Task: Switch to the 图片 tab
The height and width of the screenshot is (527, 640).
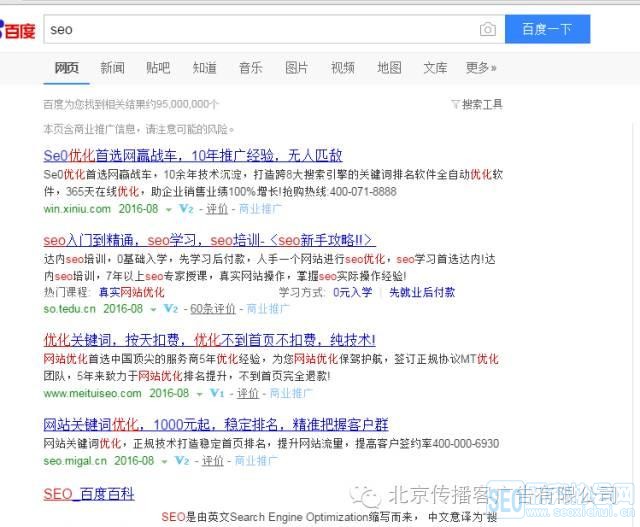Action: pyautogui.click(x=296, y=68)
